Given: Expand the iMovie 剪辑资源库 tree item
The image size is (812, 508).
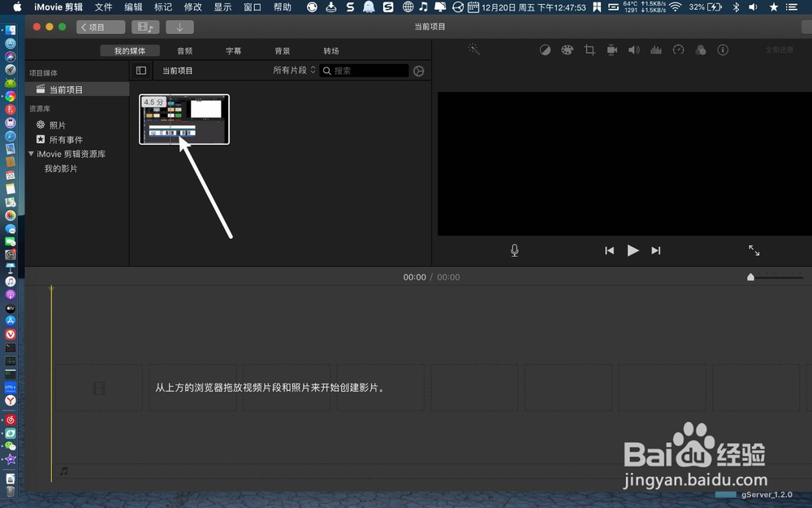Looking at the screenshot, I should pyautogui.click(x=32, y=154).
